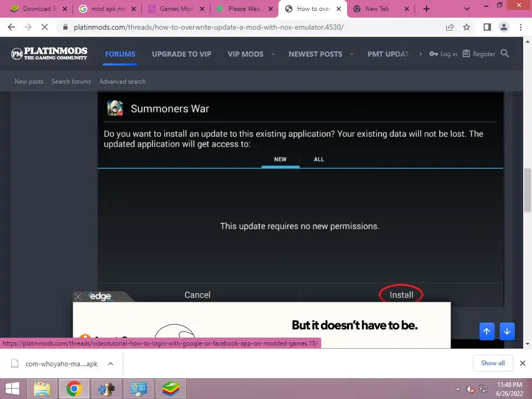Show more navigation items with the chevron
This screenshot has width=532, height=399.
421,54
